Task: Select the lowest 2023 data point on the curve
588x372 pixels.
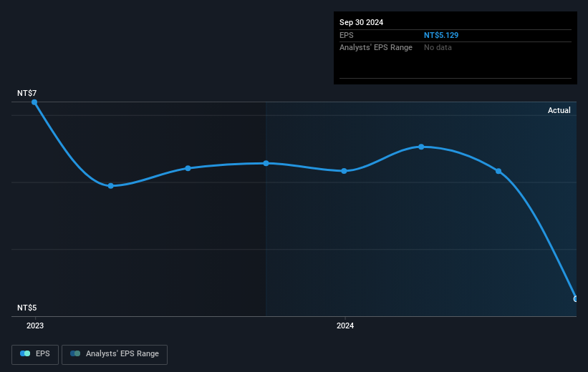Action: (x=110, y=186)
